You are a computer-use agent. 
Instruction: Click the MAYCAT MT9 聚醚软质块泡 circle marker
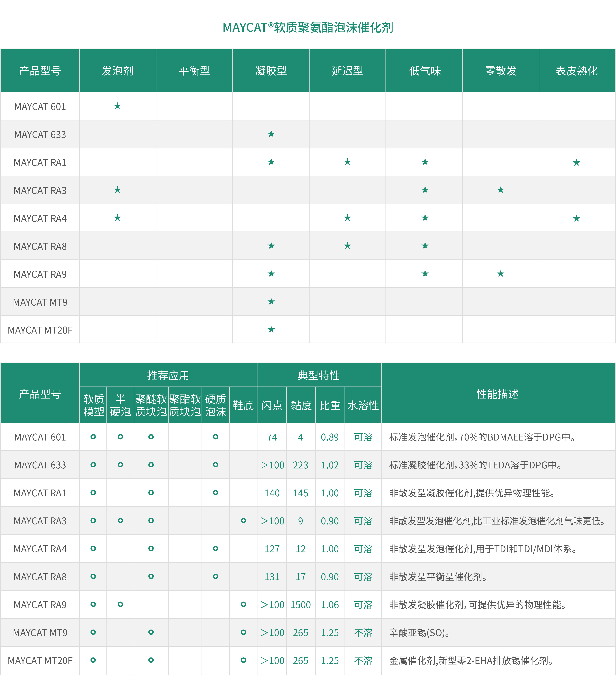tap(151, 632)
